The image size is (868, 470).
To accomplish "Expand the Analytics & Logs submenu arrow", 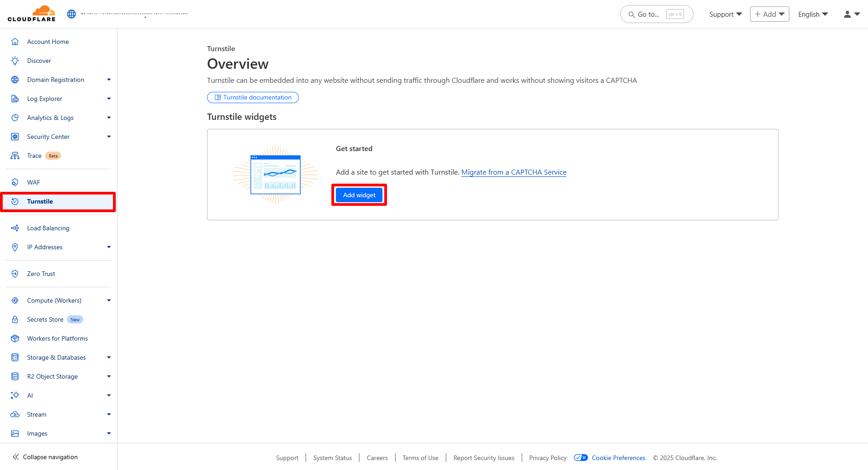I will 109,118.
